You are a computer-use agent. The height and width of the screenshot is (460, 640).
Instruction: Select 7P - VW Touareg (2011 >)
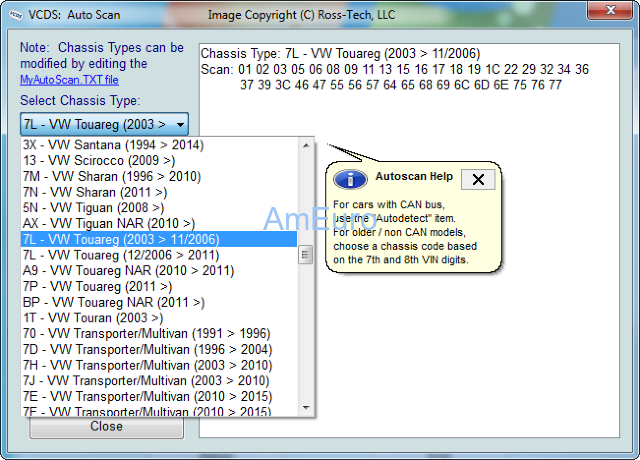click(x=159, y=287)
